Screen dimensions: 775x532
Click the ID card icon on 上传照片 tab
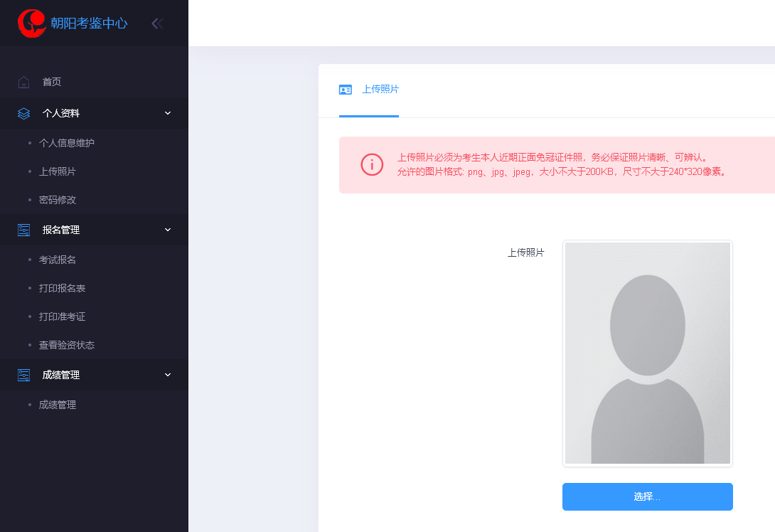tap(346, 90)
